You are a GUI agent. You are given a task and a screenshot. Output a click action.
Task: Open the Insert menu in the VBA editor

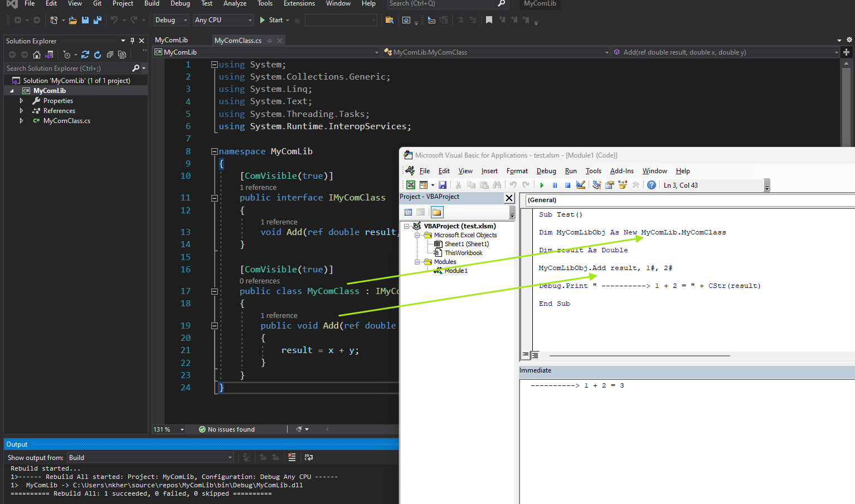tap(489, 171)
